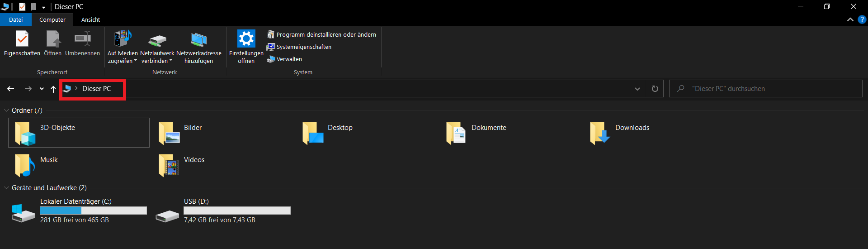Click the Eigenschaften icon in ribbon

point(22,39)
